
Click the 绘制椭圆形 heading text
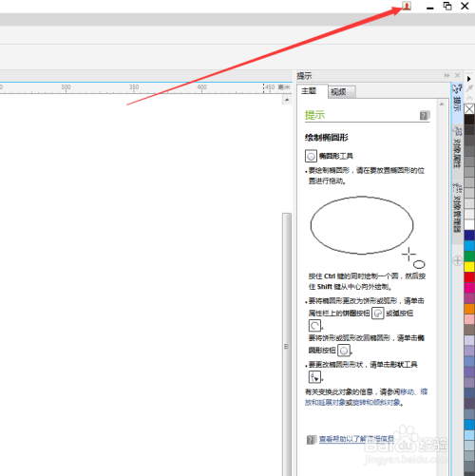(327, 138)
